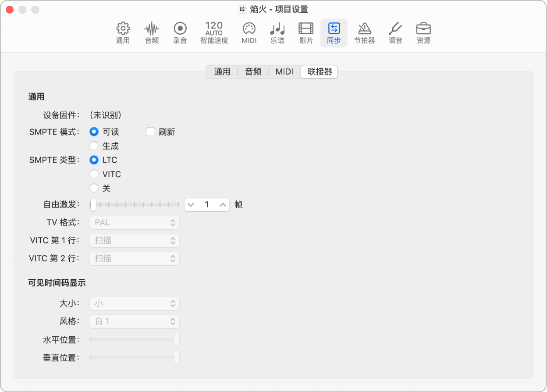
Task: Click the 自由激发 slider thumb
Action: coord(93,204)
